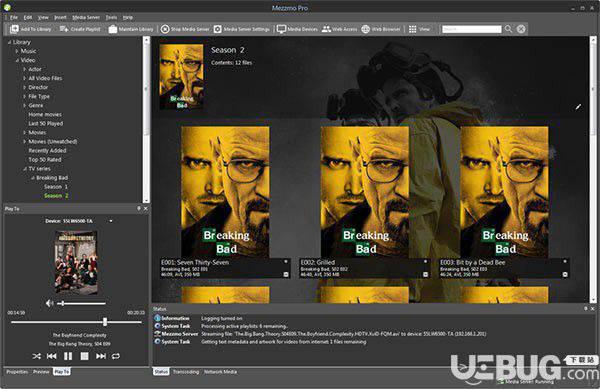Skip to the next track

[101, 356]
